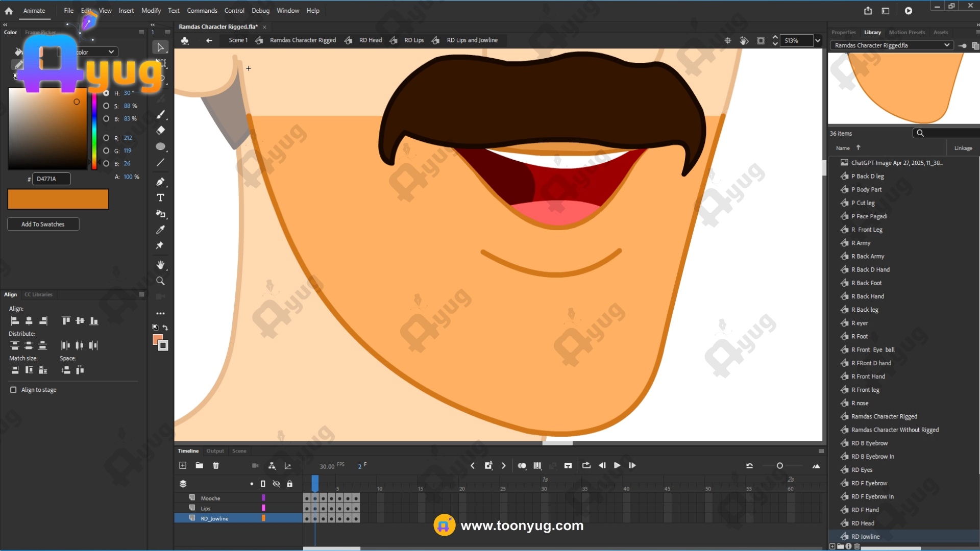The width and height of the screenshot is (980, 551).
Task: Toggle onion skin in timeline
Action: pyautogui.click(x=522, y=465)
